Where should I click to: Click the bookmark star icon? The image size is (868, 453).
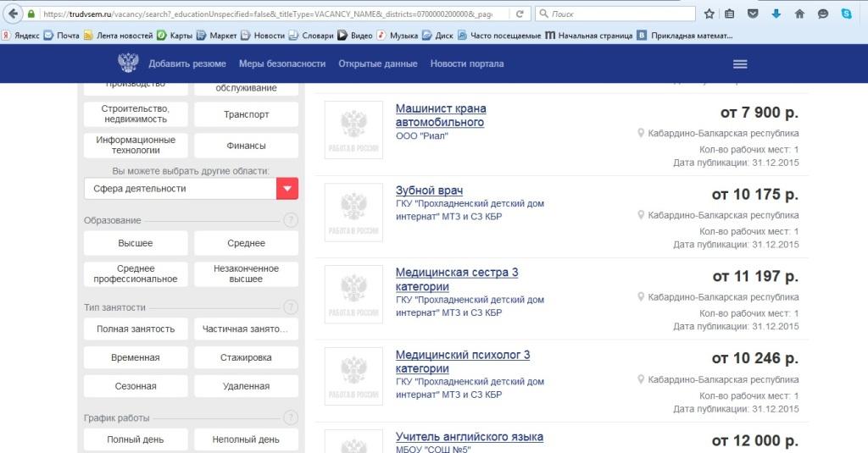click(709, 14)
